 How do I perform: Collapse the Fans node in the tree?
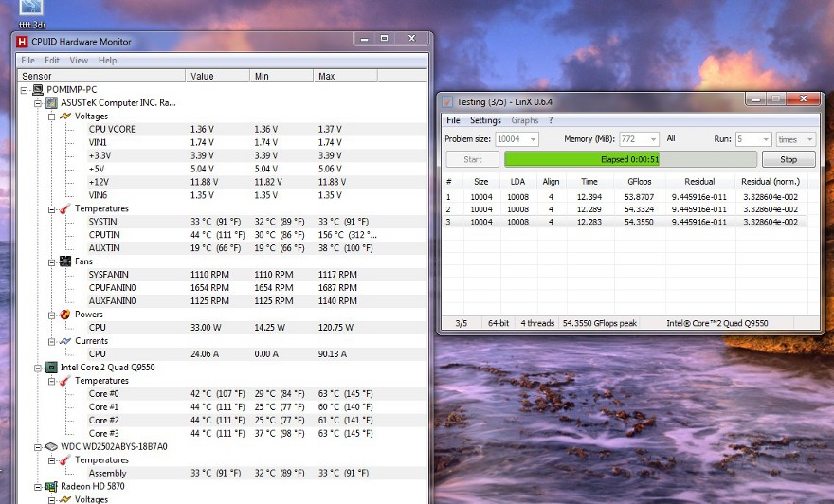51,261
